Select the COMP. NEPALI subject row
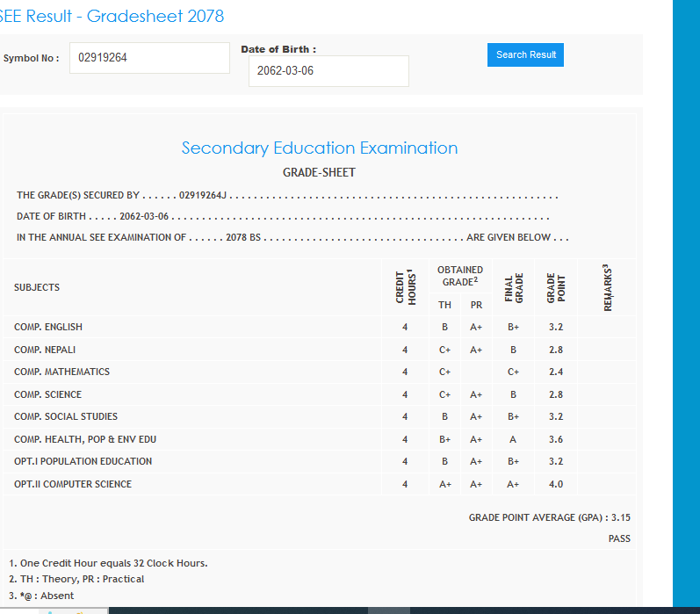The width and height of the screenshot is (700, 614). (45, 350)
